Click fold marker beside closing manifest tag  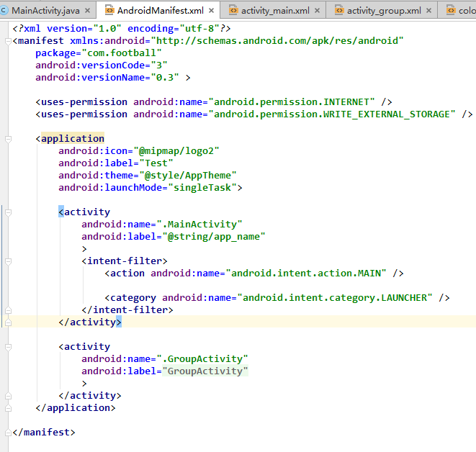(x=8, y=433)
